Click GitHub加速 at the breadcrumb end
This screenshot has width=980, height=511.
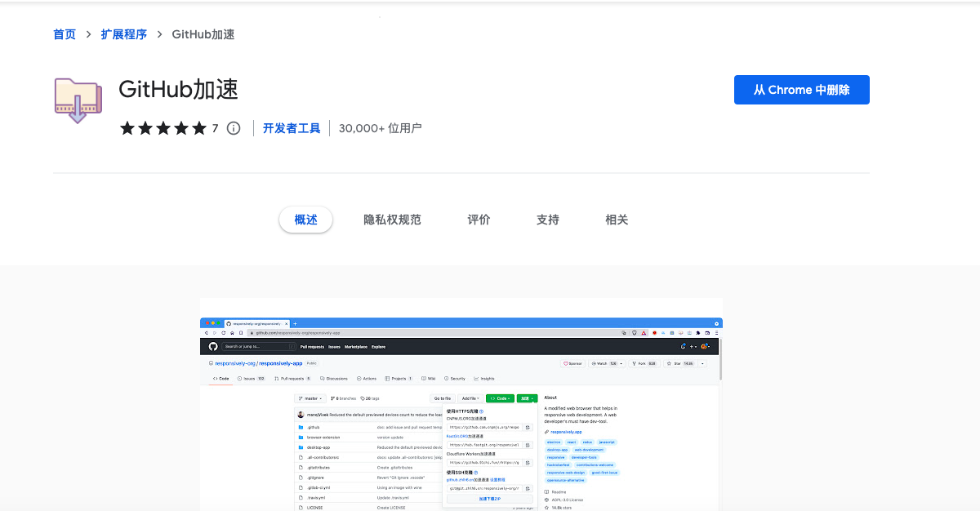click(203, 34)
